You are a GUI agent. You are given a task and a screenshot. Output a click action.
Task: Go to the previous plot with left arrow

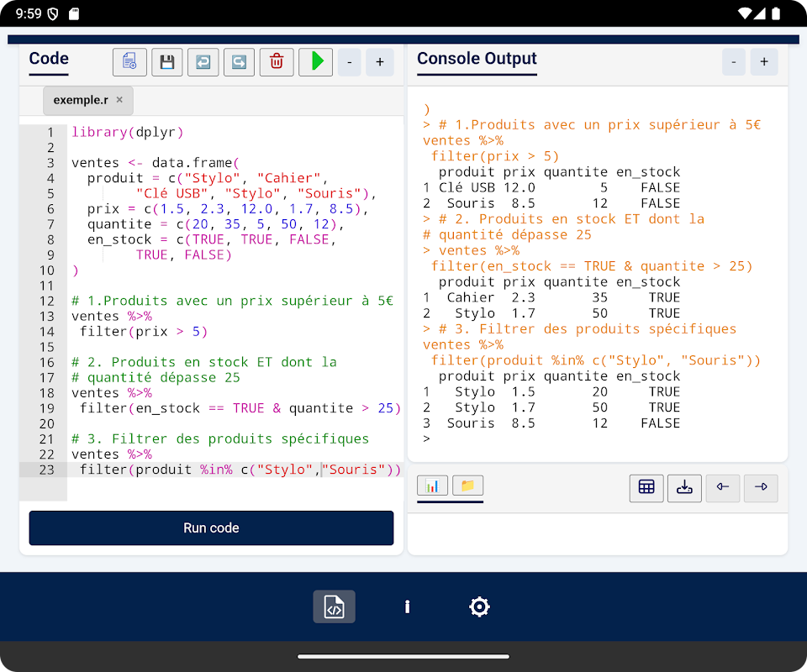(x=723, y=487)
